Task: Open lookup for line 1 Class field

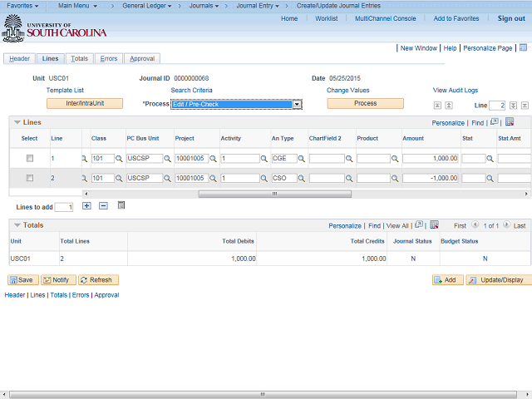Action: coord(118,158)
